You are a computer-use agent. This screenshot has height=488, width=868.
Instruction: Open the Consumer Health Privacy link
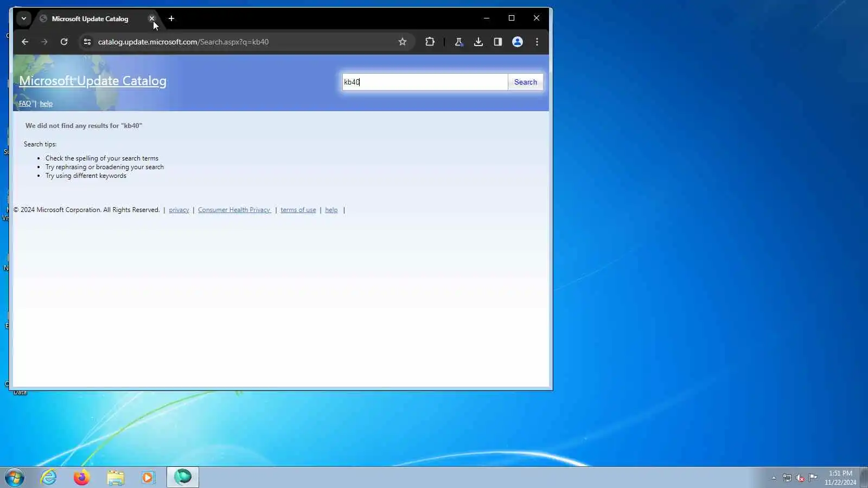click(x=234, y=210)
